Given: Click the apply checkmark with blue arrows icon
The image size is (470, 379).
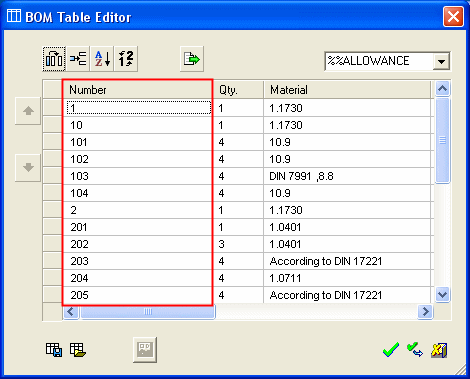Looking at the screenshot, I should point(415,350).
